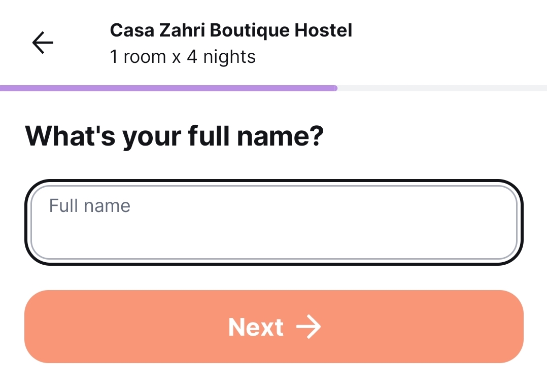Click the "1 room x 4 nights" subtitle

183,57
